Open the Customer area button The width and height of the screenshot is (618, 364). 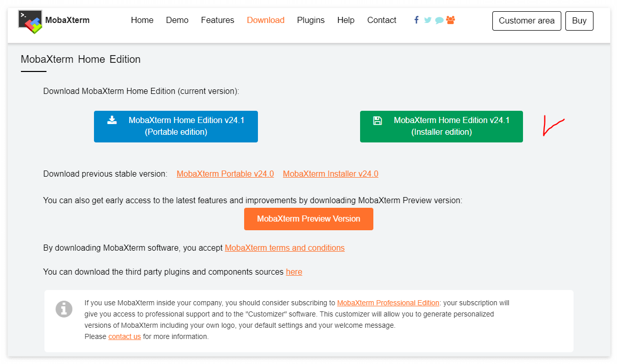527,21
